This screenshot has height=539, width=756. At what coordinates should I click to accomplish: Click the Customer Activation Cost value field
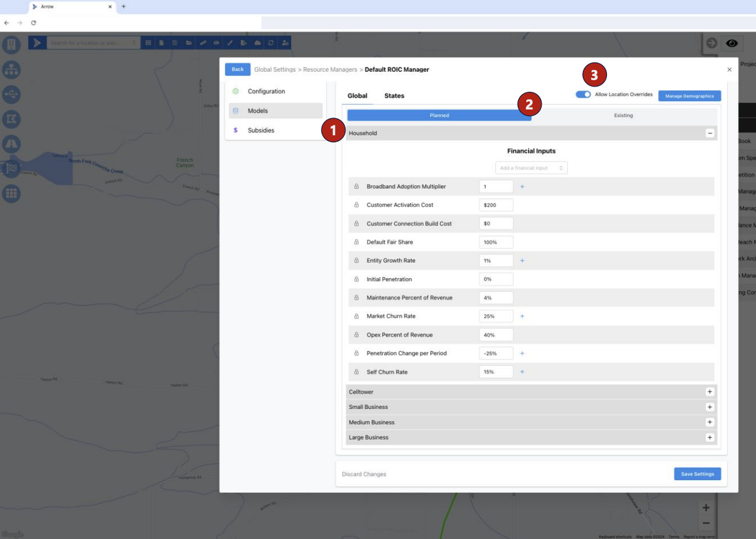point(496,205)
